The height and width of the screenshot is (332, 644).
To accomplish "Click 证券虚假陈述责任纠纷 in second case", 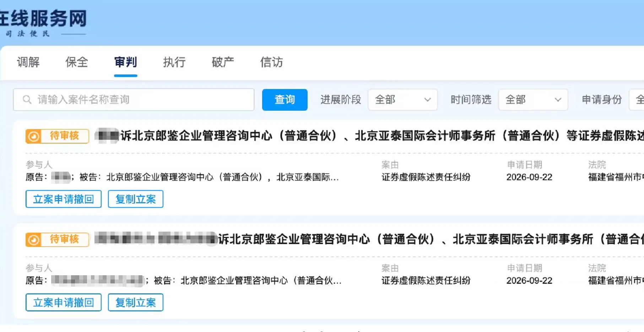I will click(x=426, y=281).
